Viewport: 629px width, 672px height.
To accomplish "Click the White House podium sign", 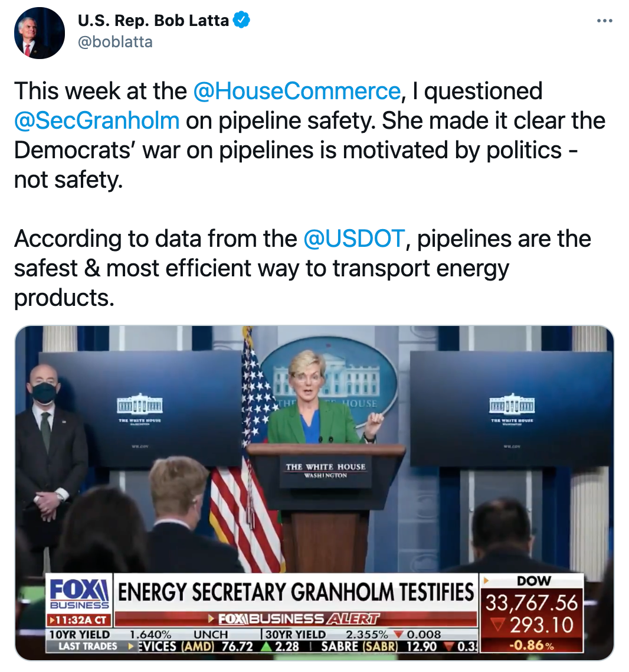I will 325,471.
